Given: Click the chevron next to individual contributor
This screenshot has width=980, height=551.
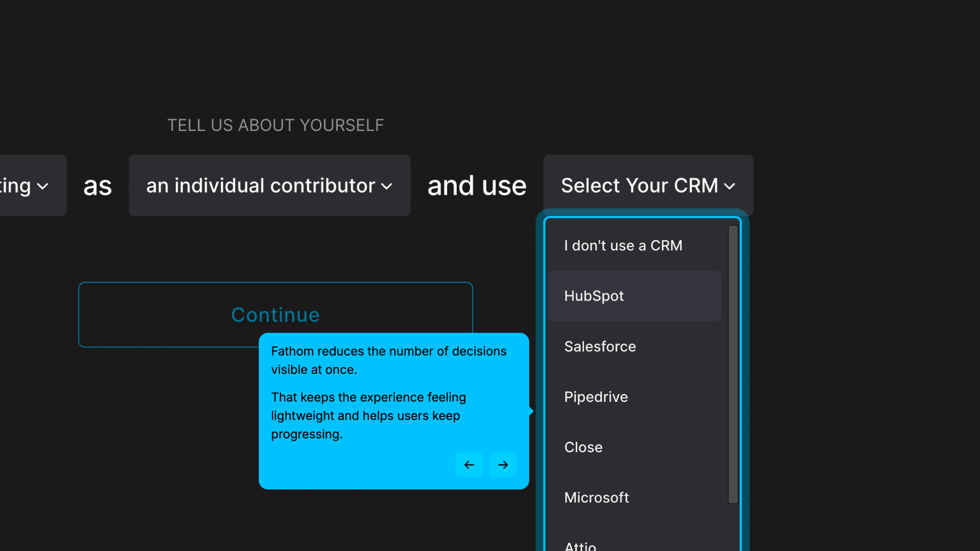Looking at the screenshot, I should [x=387, y=186].
